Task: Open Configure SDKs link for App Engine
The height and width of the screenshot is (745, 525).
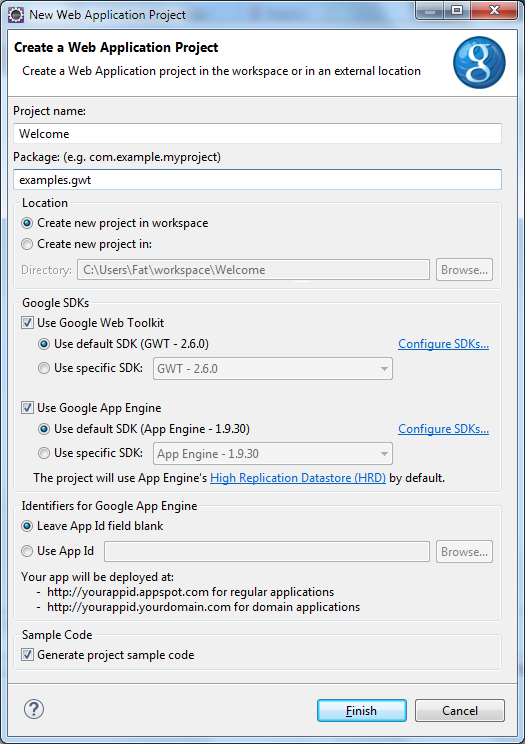Action: click(x=443, y=429)
